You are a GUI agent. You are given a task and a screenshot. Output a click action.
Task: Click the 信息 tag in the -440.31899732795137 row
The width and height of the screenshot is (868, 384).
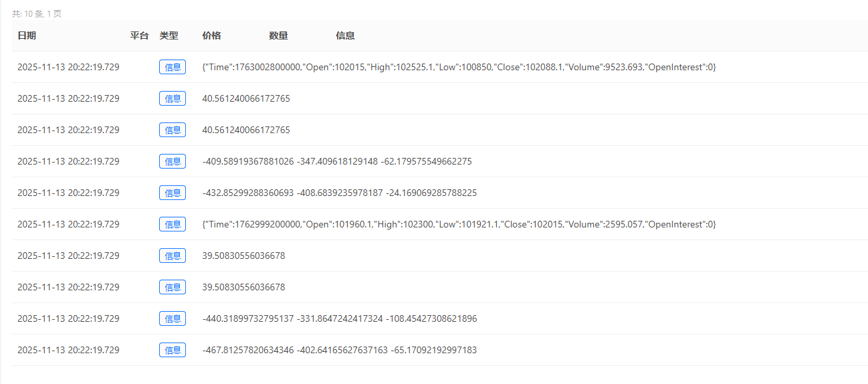173,318
